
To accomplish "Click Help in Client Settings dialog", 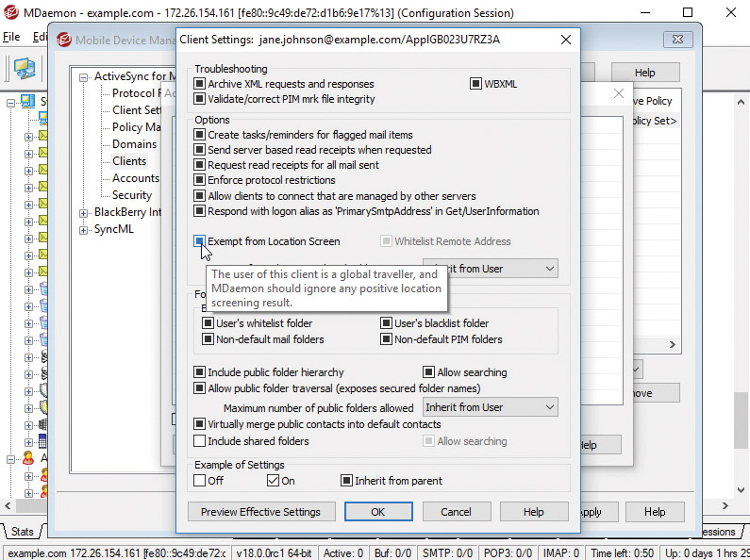I will click(x=534, y=512).
